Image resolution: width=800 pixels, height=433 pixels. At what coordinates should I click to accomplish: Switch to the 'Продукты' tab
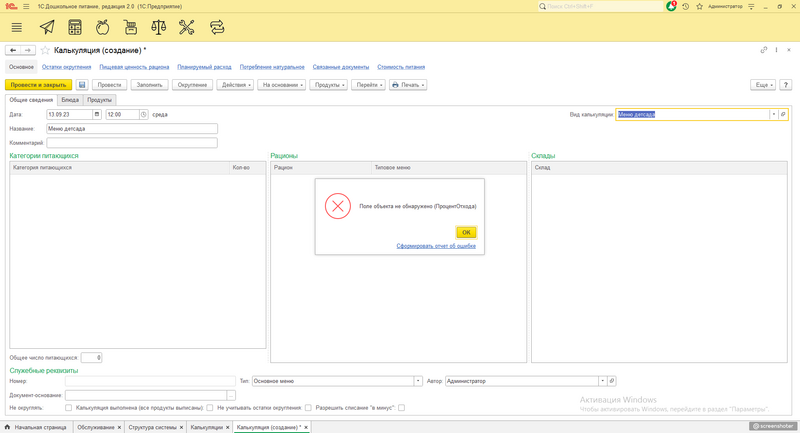(100, 100)
